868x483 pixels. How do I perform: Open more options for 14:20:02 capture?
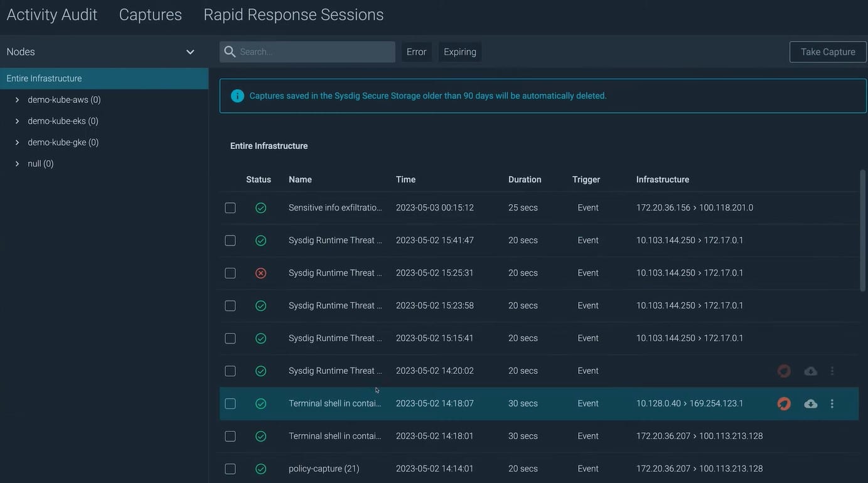pyautogui.click(x=832, y=371)
